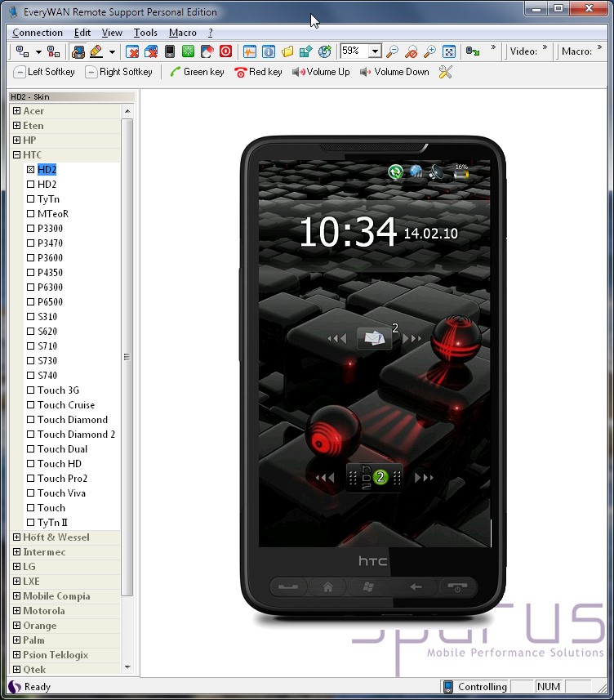This screenshot has height=700, width=614.
Task: Tap the speaker volume icon on phone screen
Action: tap(436, 172)
